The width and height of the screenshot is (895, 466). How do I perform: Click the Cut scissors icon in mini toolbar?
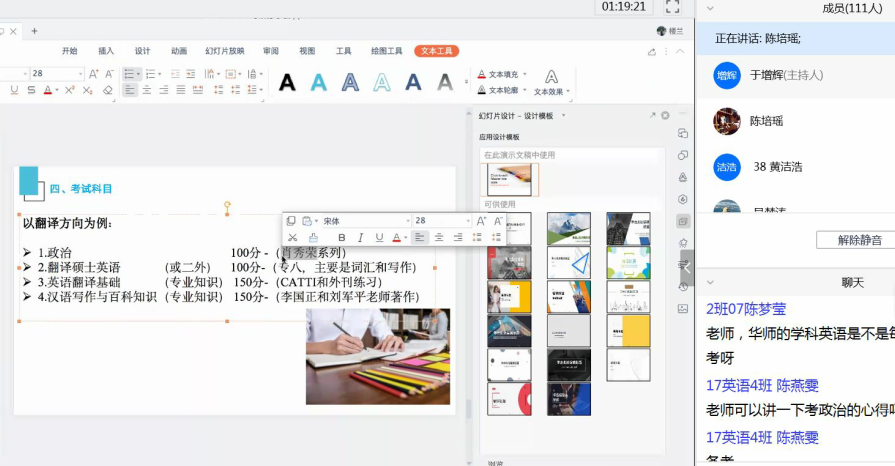(x=292, y=238)
